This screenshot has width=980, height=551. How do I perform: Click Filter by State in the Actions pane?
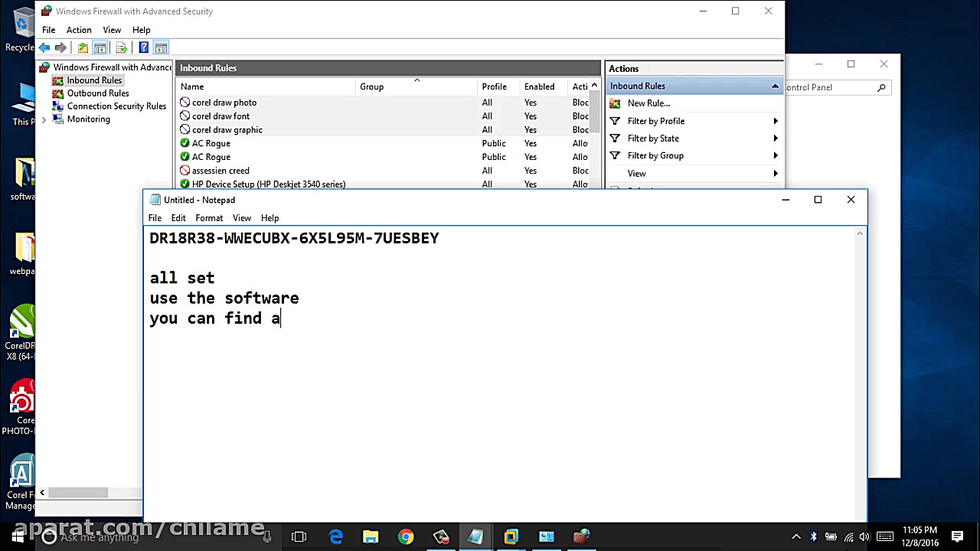pos(653,139)
